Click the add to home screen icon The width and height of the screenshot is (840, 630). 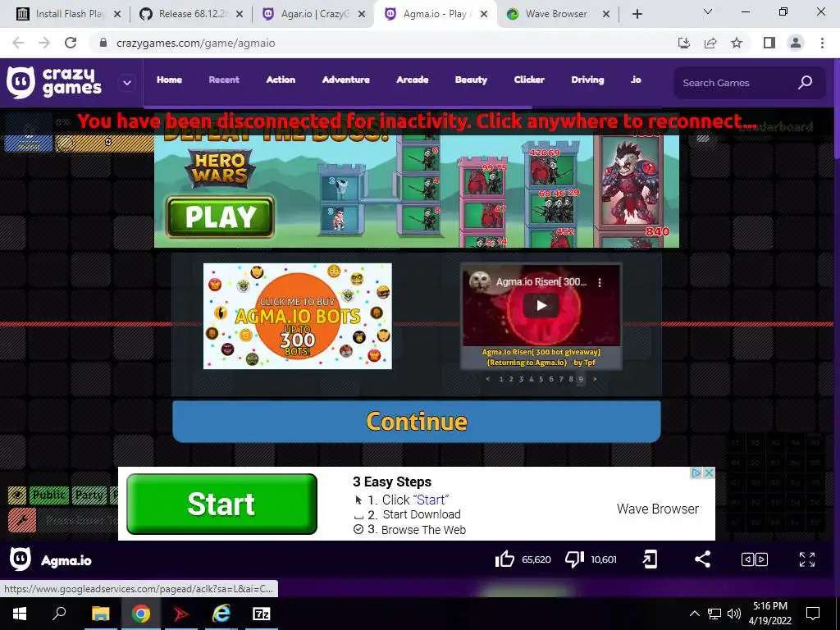coord(650,559)
